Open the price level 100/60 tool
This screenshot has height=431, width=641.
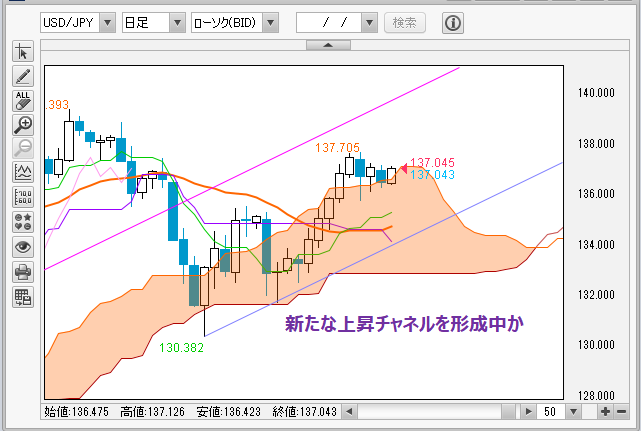pyautogui.click(x=23, y=197)
